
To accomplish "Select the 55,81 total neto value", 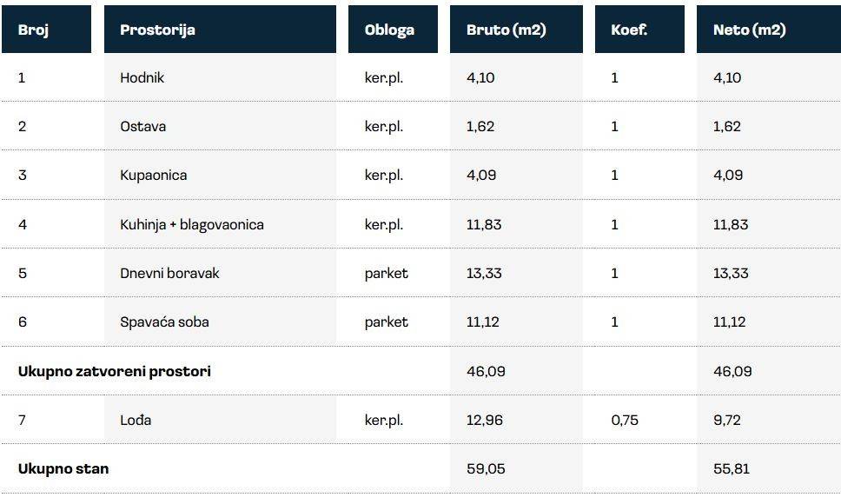I will (732, 468).
